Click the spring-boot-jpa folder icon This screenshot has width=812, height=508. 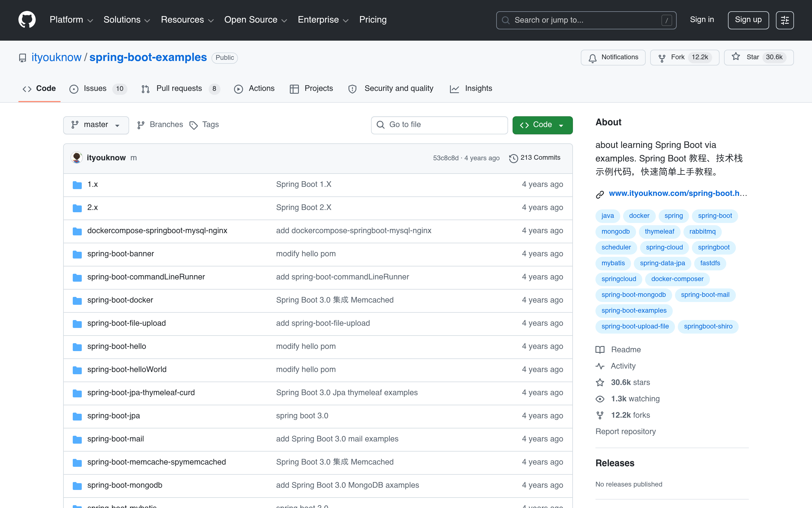77,416
